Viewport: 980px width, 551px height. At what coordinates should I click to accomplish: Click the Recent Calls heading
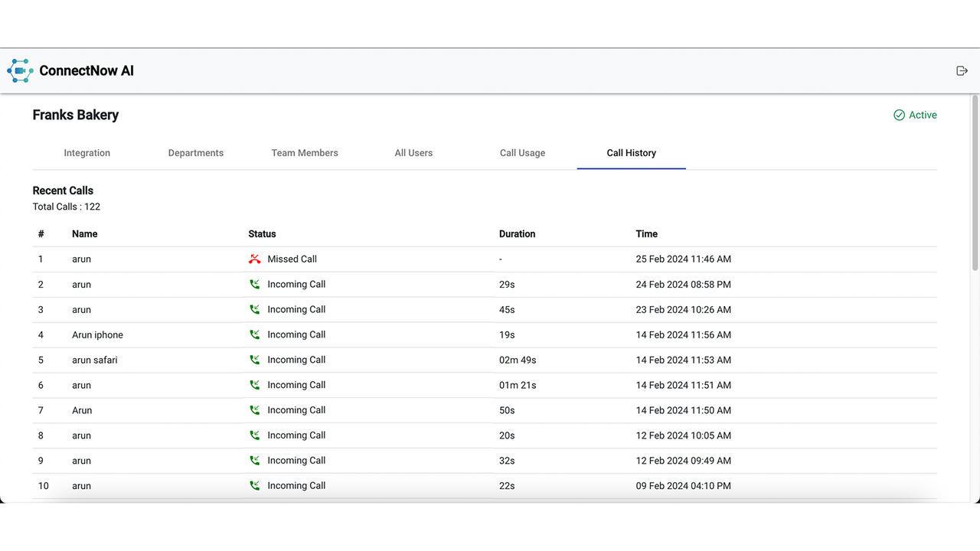pos(63,191)
